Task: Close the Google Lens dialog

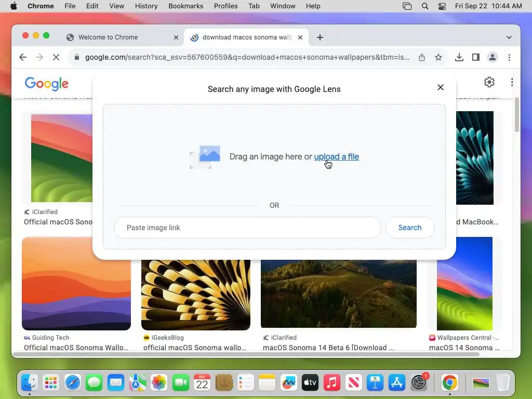Action: click(441, 87)
